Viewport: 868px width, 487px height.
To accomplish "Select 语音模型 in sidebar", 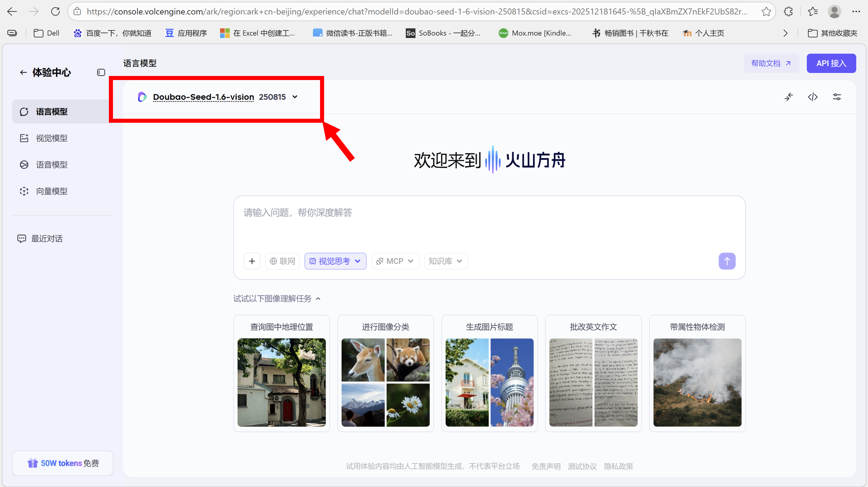I will point(51,165).
